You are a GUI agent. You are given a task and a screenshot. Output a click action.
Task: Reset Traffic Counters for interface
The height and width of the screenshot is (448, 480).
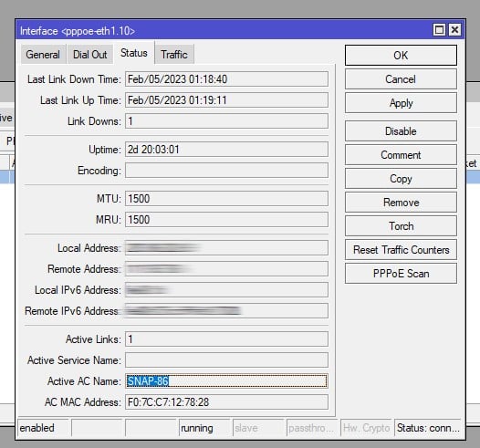(x=401, y=250)
